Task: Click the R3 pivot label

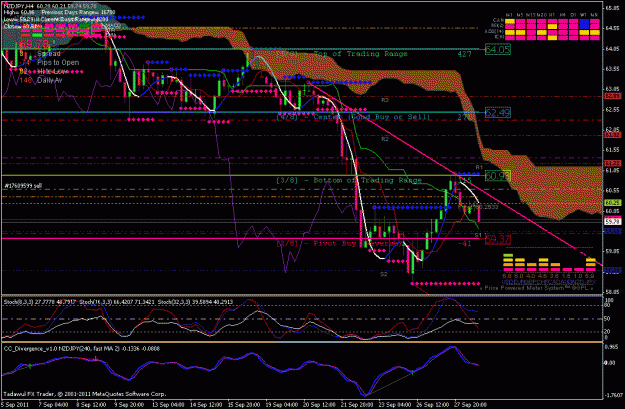Action: click(x=384, y=100)
